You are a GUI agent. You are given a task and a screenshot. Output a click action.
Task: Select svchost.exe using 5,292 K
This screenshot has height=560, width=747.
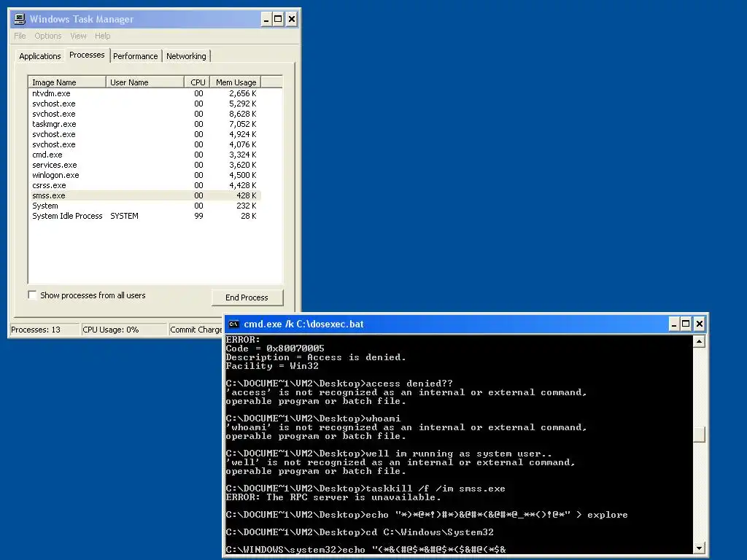[x=145, y=104]
